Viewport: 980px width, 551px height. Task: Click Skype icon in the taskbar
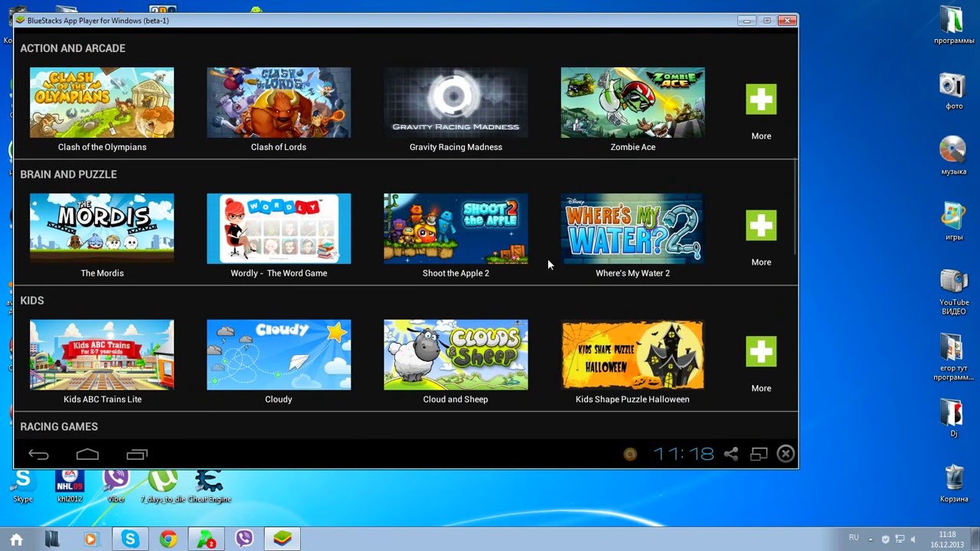[129, 540]
